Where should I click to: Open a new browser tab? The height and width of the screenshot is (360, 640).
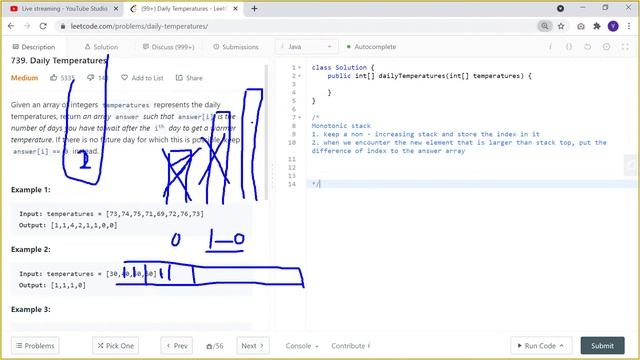pyautogui.click(x=254, y=9)
